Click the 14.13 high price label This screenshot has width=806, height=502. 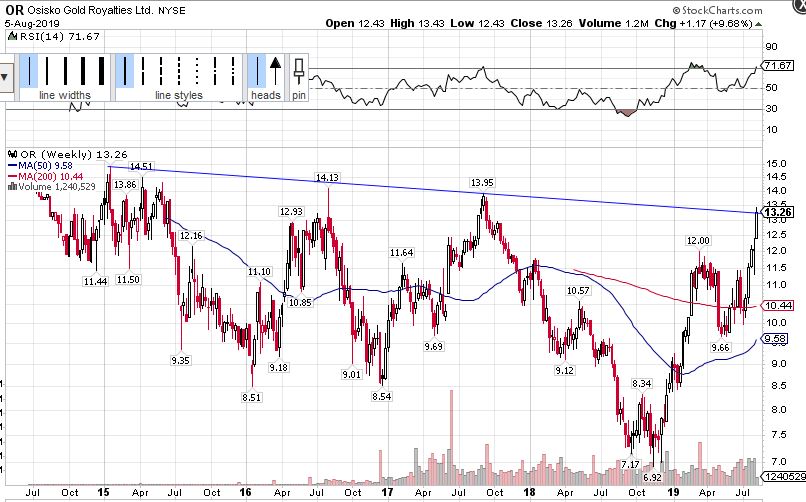[x=327, y=178]
